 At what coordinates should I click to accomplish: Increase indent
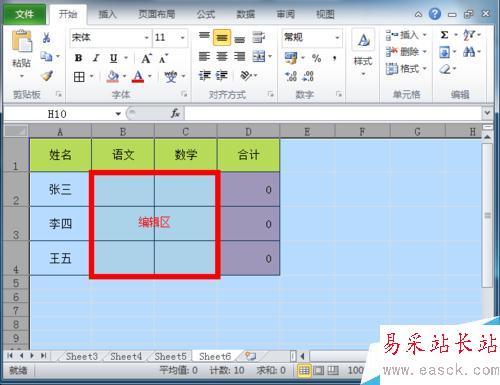click(222, 76)
